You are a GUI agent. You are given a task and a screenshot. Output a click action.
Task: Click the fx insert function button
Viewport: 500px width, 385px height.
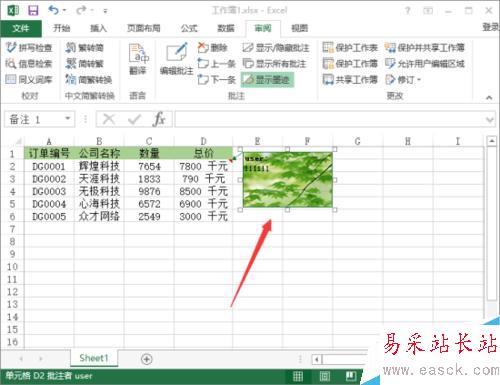coord(159,119)
